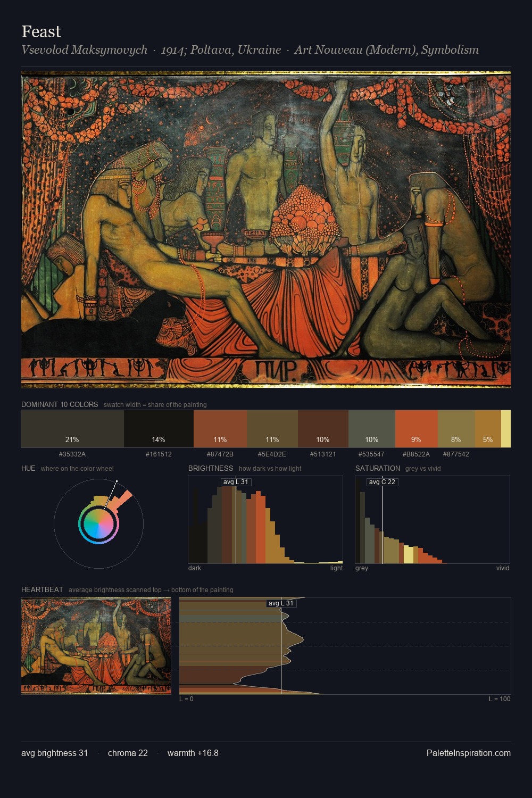Click the 'L = 100' axis label
This screenshot has width=532, height=798.
pos(500,699)
